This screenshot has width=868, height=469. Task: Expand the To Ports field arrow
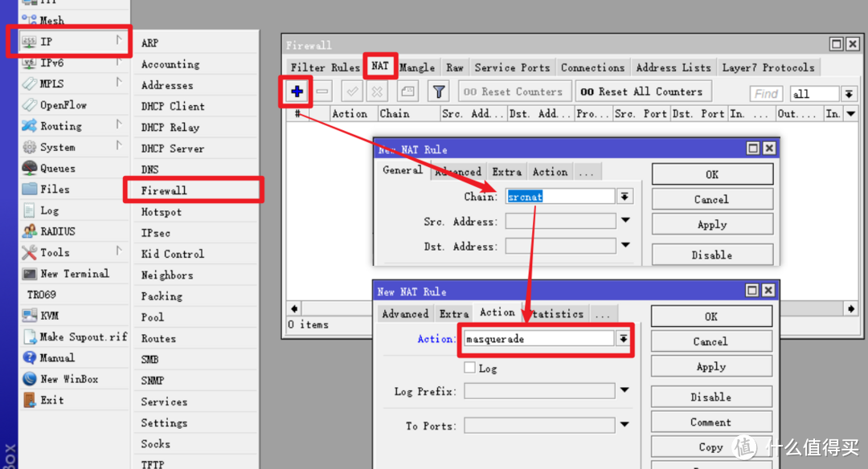tap(624, 426)
